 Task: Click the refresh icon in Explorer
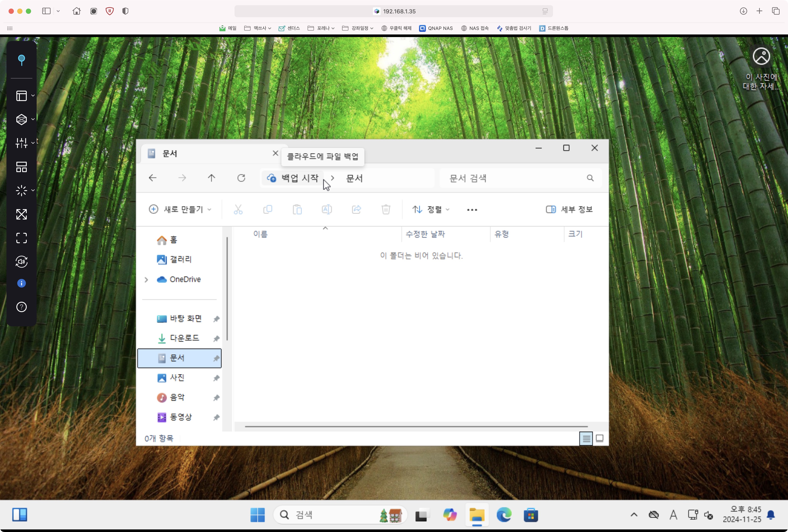point(241,178)
